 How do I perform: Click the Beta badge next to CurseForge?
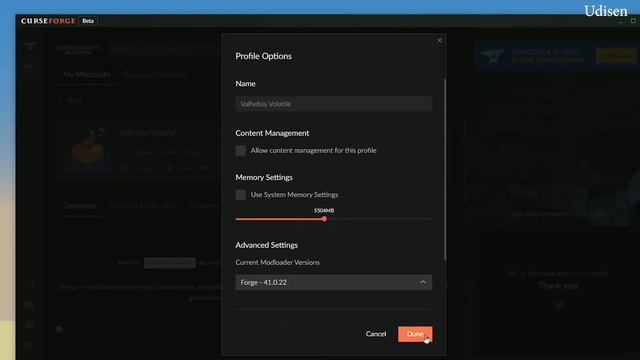[x=88, y=21]
